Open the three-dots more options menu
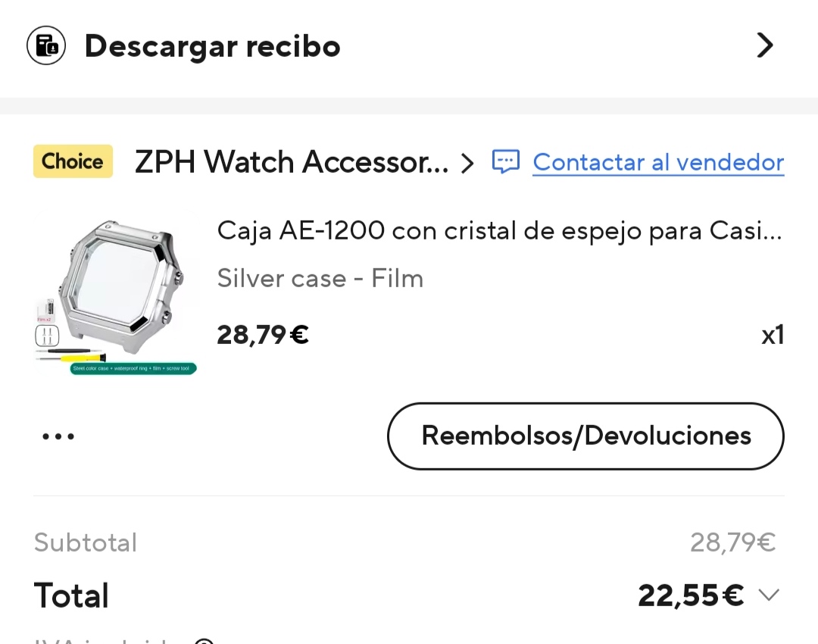 tap(58, 436)
